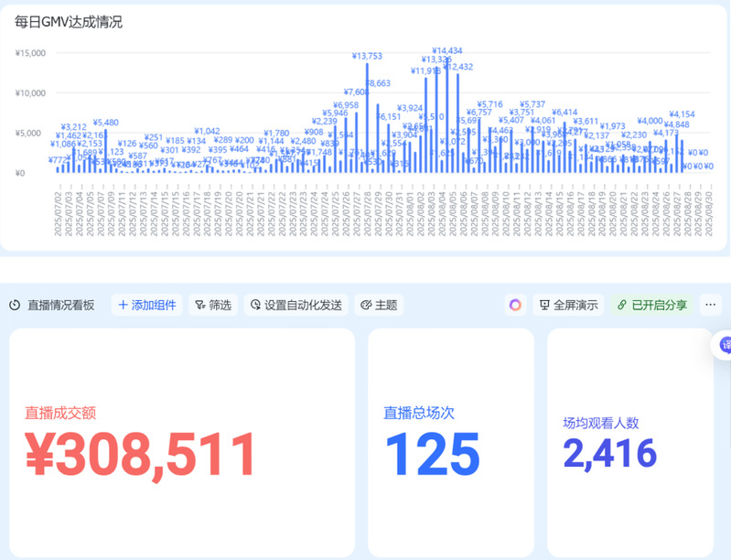The image size is (731, 560).
Task: Click the 已开启分享 sharing status button
Action: pyautogui.click(x=651, y=306)
